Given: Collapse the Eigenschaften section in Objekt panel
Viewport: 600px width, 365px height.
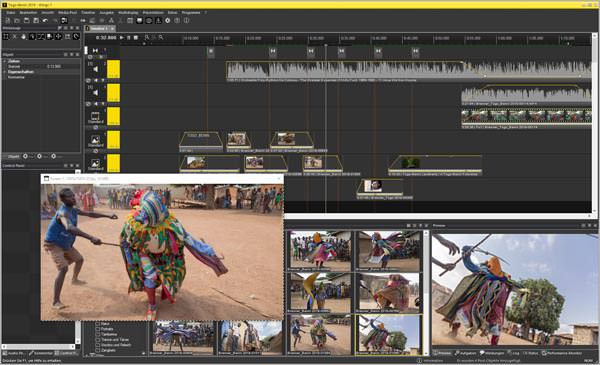Looking at the screenshot, I should pos(5,72).
